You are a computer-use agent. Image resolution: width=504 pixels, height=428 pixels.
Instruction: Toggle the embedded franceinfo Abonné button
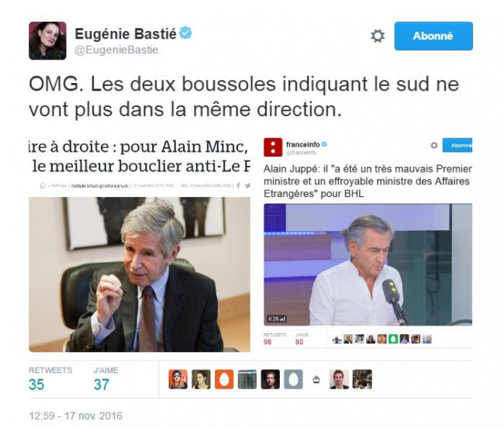click(x=457, y=145)
